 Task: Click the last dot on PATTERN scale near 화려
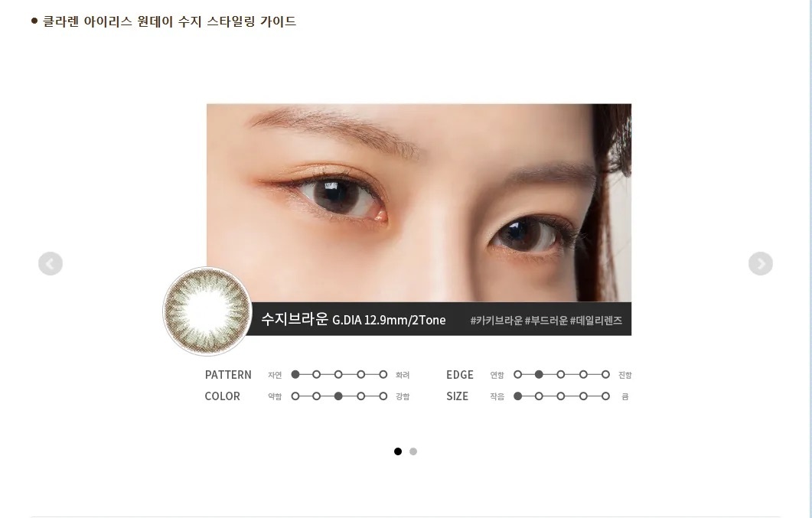[383, 375]
